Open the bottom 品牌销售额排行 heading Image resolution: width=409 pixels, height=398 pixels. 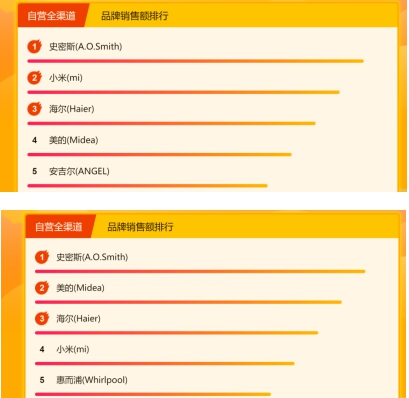coord(140,227)
